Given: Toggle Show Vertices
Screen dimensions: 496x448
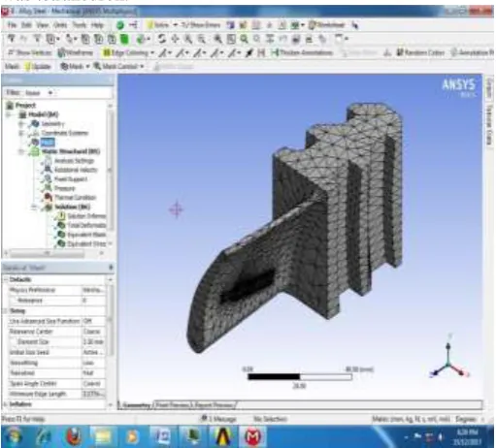Looking at the screenshot, I should (x=30, y=52).
